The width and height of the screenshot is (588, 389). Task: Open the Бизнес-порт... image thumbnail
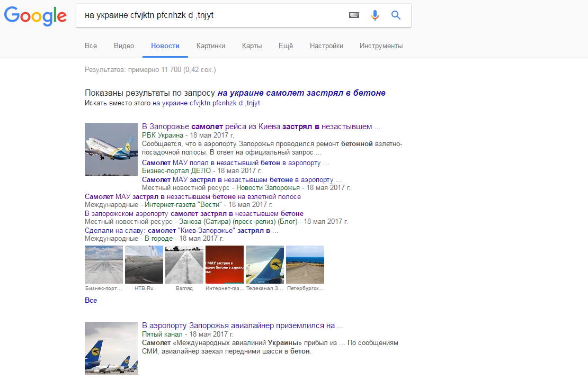(104, 265)
